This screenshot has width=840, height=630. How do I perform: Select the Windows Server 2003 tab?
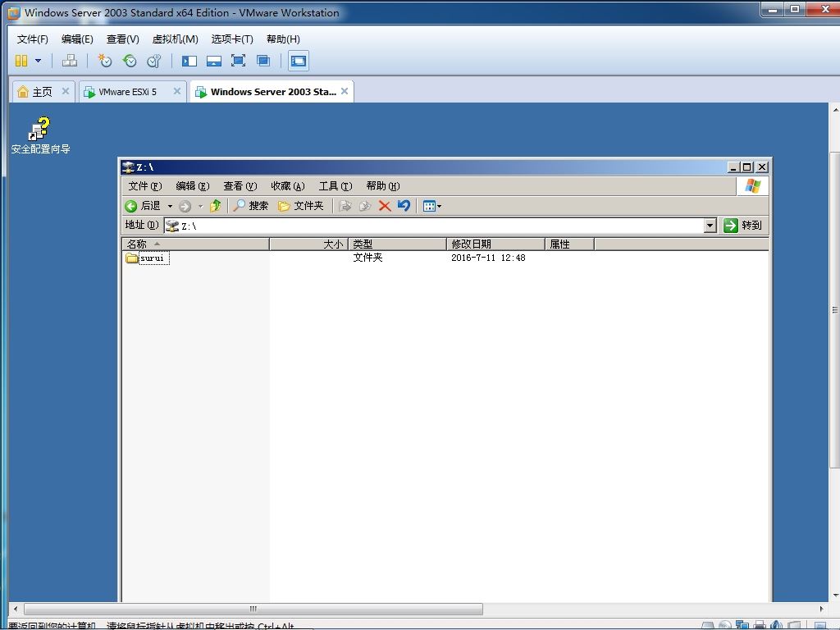point(272,92)
